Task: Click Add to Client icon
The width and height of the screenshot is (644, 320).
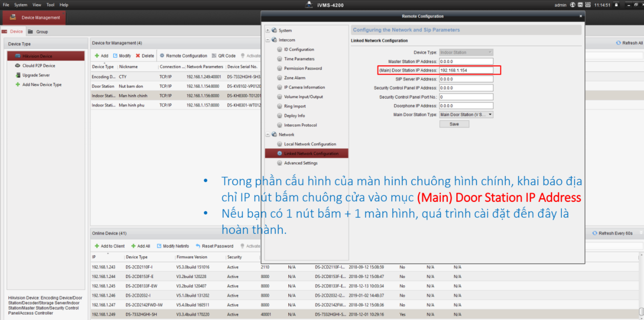Action: pos(97,246)
